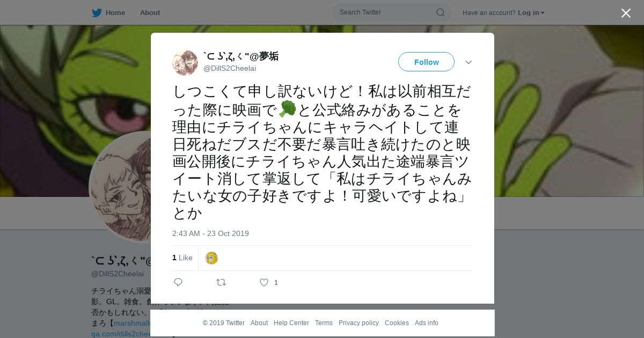Screen dimensions: 644x338
Task: Click the @DillS2Cheelai handle in tweet
Action: point(230,69)
